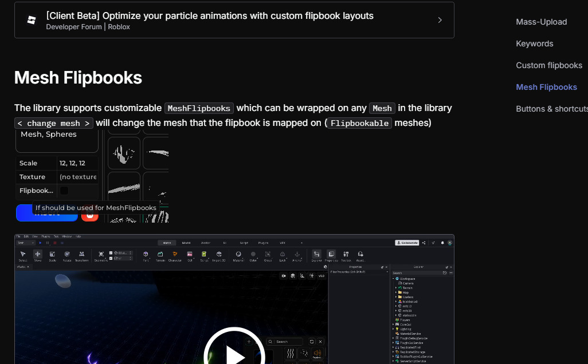
Task: Enable the stud snapping checkbox
Action: [111, 252]
